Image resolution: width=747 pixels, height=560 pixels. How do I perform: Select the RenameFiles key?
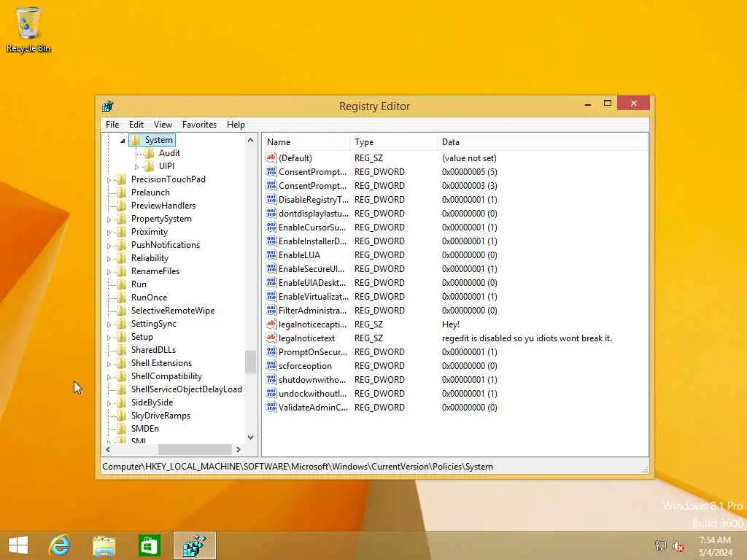(x=155, y=271)
